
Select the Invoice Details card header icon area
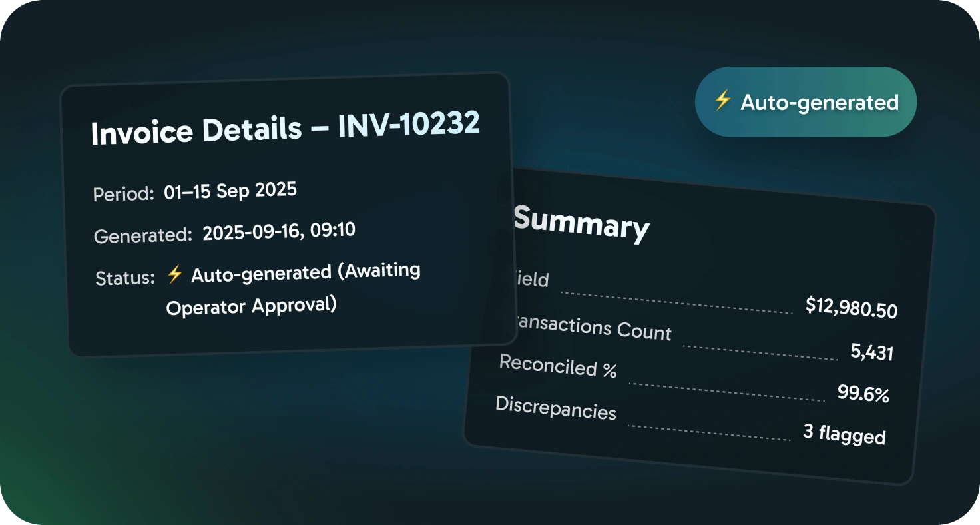(286, 129)
